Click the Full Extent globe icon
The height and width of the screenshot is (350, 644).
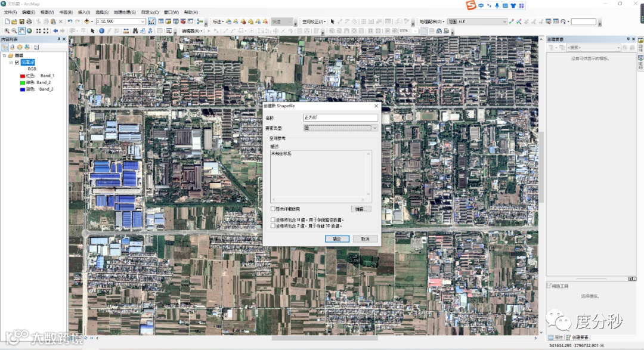point(29,31)
